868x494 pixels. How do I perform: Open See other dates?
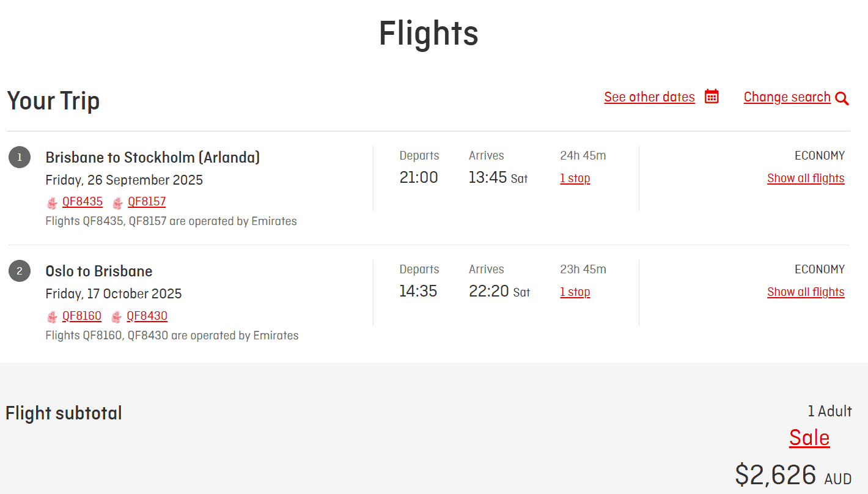[x=649, y=97]
